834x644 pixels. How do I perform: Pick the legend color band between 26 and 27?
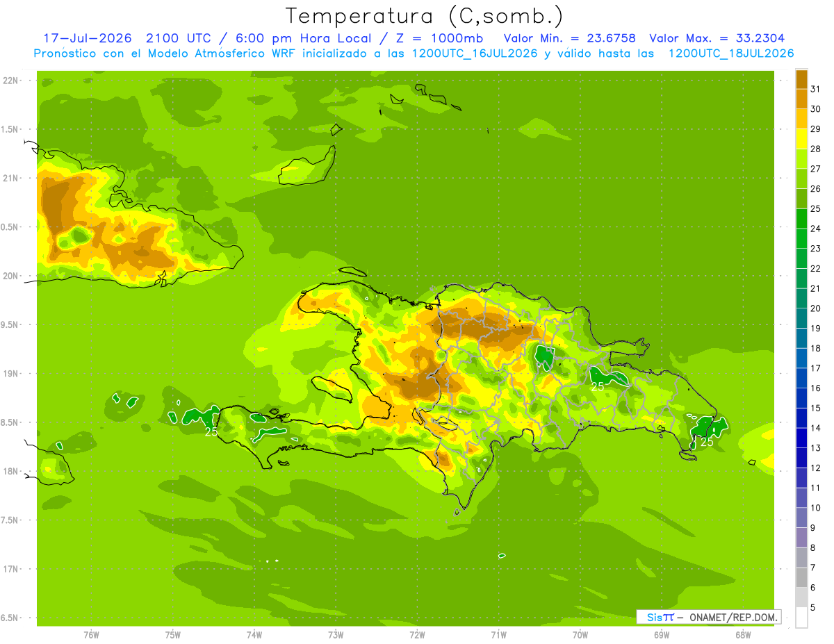point(801,179)
